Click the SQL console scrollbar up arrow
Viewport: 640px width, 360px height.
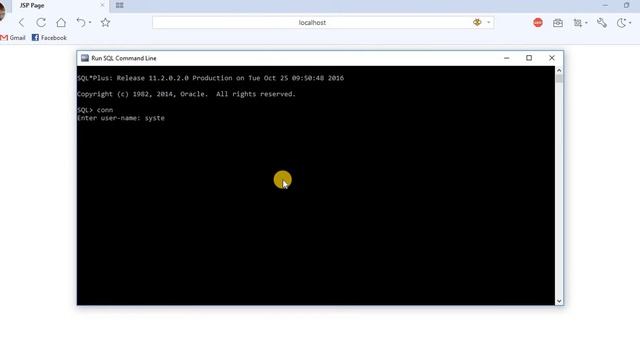[559, 70]
